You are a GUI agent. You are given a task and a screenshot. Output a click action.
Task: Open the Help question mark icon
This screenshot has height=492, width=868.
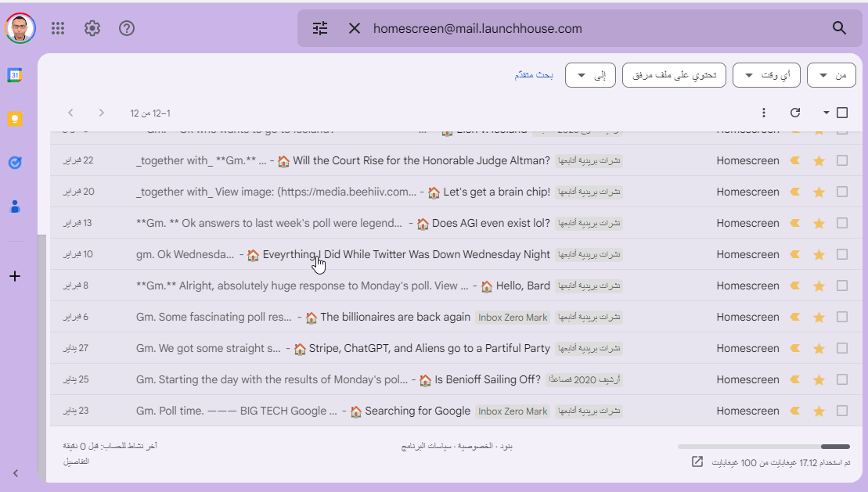(x=127, y=28)
